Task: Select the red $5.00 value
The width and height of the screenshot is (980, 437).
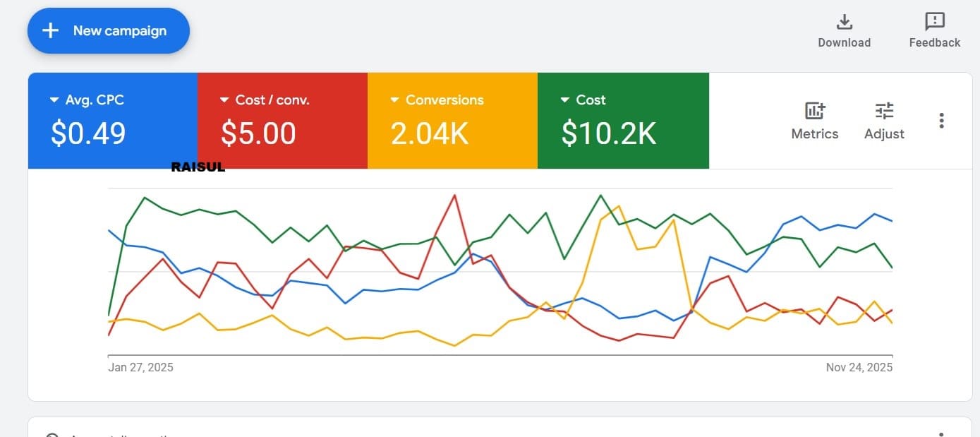Action: [258, 133]
